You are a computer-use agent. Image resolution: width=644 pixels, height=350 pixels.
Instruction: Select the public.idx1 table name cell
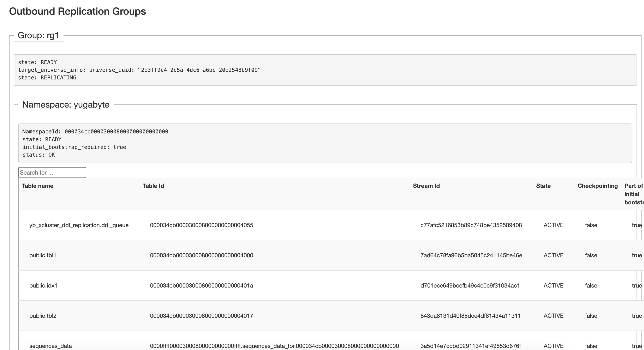click(43, 285)
